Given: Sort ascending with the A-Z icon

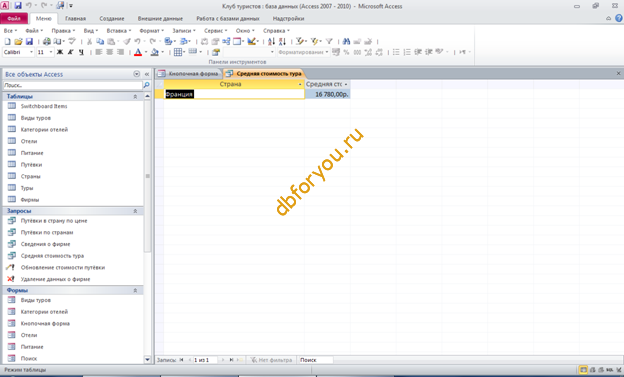Looking at the screenshot, I should click(271, 41).
